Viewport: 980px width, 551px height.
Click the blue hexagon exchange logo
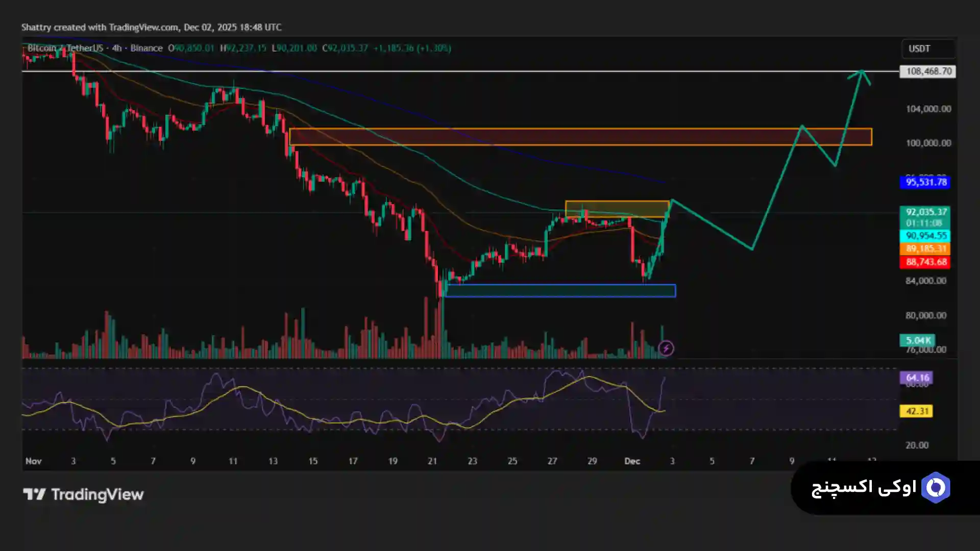tap(935, 488)
